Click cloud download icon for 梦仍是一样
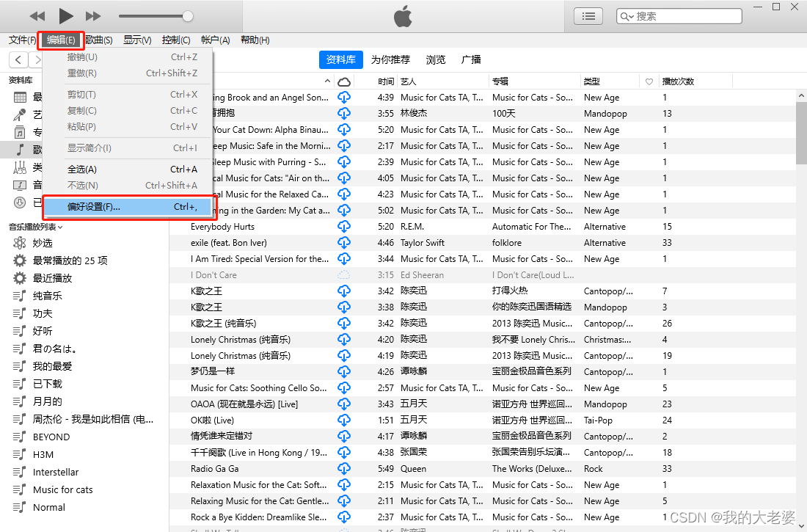 tap(344, 371)
